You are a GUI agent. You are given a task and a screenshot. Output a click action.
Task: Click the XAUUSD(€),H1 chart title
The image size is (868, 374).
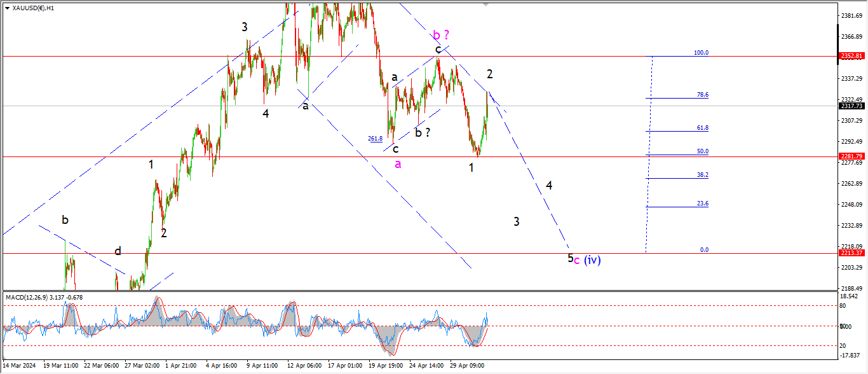point(33,8)
